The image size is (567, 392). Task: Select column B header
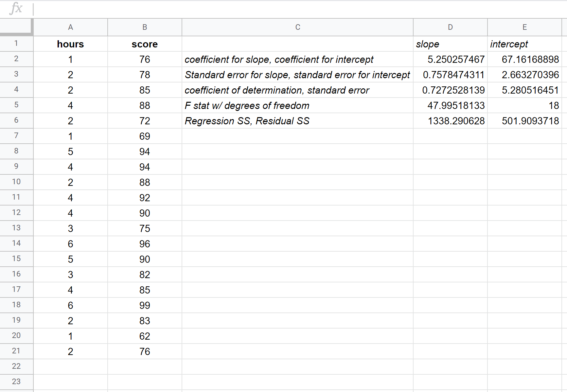point(145,27)
